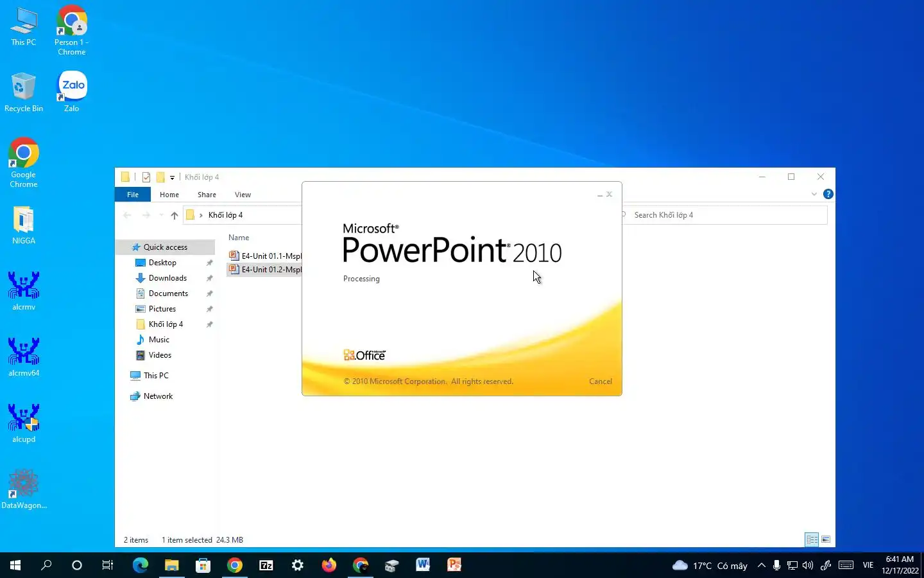The height and width of the screenshot is (578, 924).
Task: Click the Properties quick access toolbar icon
Action: pos(146,177)
